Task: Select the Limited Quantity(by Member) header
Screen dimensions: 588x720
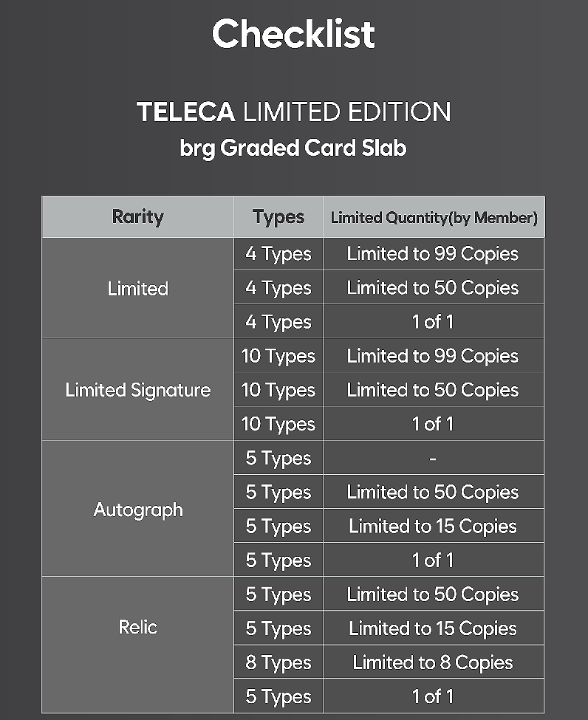Action: pyautogui.click(x=434, y=216)
